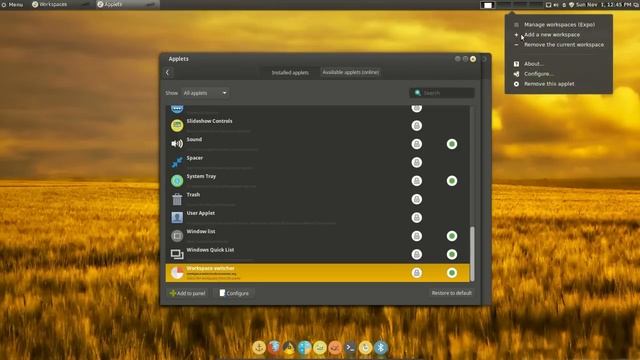Click the Search field in Applets window
The image size is (640, 360).
(x=442, y=93)
